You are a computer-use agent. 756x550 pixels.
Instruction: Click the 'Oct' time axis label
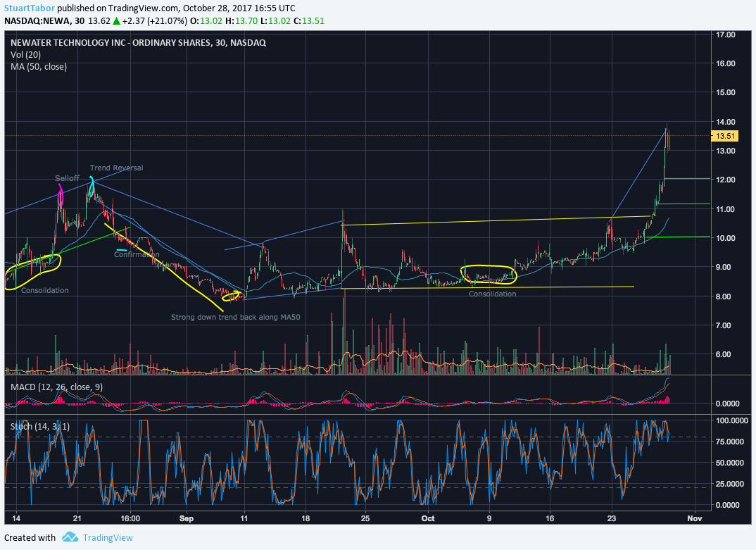click(428, 518)
